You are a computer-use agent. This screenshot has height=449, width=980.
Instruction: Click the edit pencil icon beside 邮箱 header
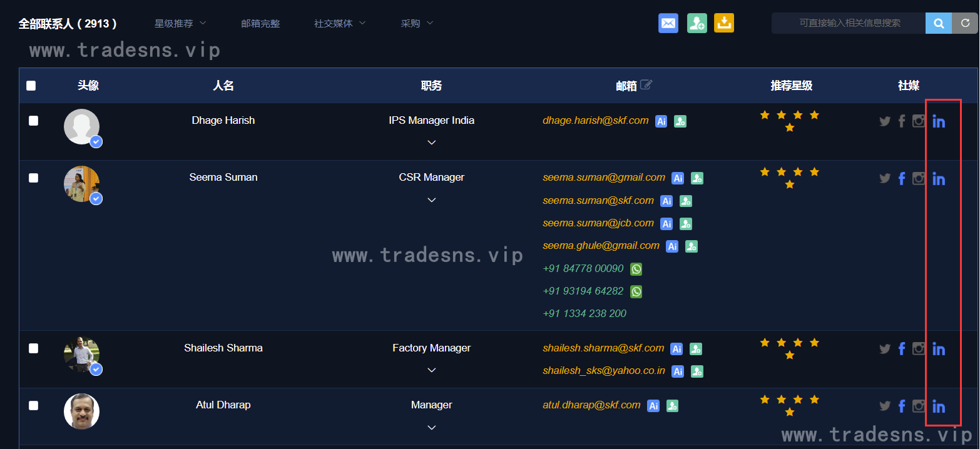[x=646, y=85]
